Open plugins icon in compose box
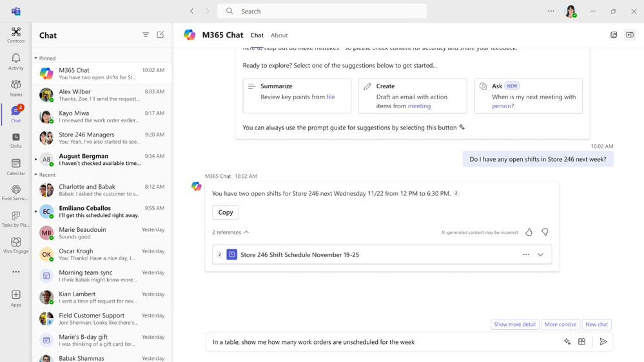 [x=582, y=341]
